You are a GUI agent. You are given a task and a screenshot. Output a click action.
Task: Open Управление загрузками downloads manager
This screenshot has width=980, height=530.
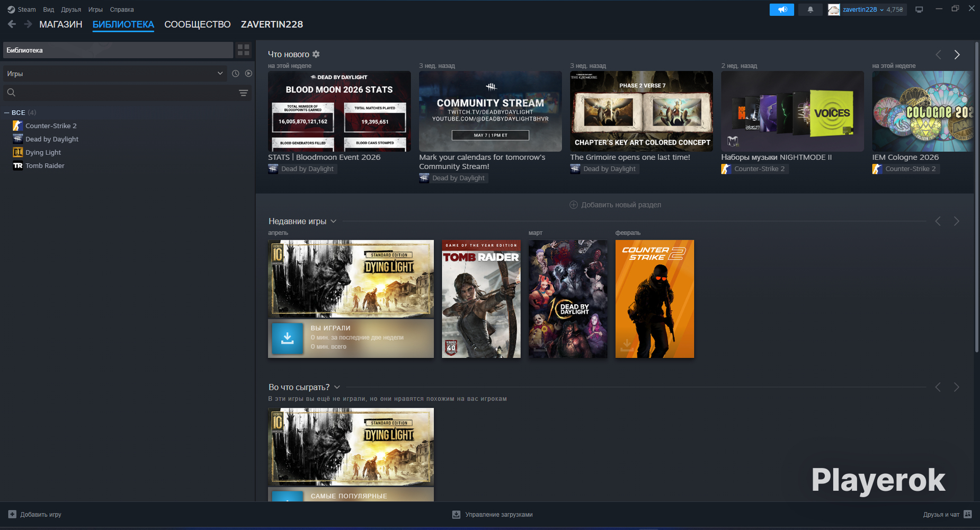click(493, 515)
